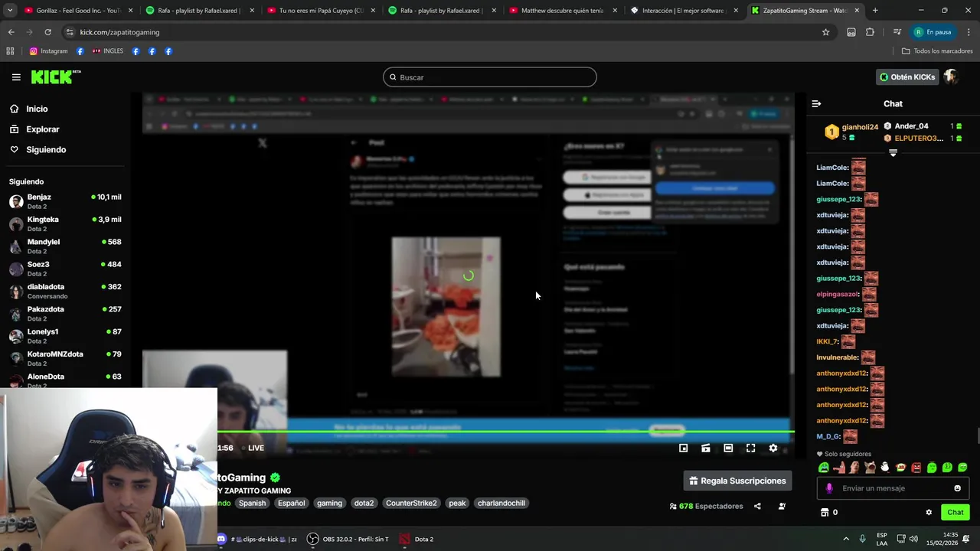980x551 pixels.
Task: Open Siguiendo in the sidebar
Action: [x=45, y=150]
